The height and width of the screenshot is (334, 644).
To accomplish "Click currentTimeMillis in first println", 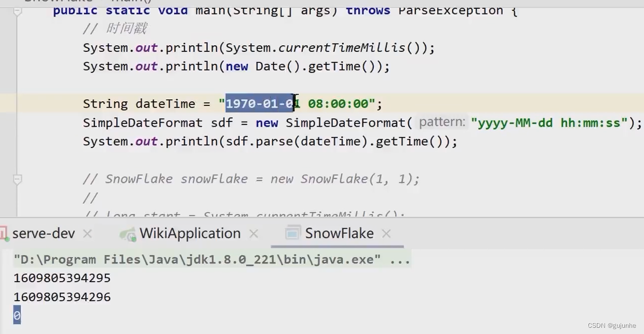I will [x=342, y=48].
